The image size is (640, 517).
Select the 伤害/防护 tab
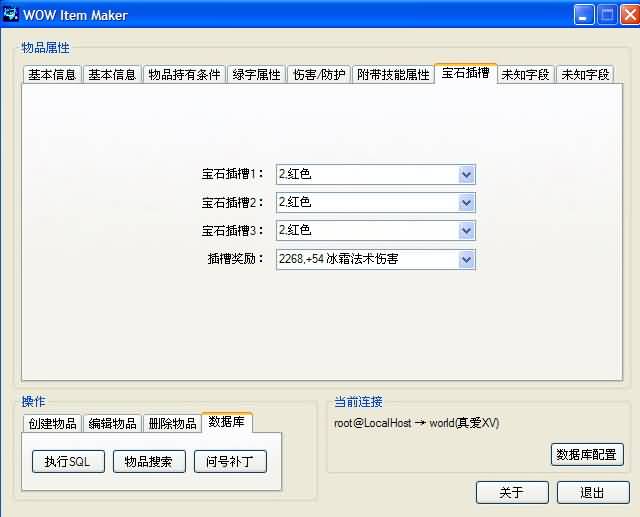(x=319, y=75)
